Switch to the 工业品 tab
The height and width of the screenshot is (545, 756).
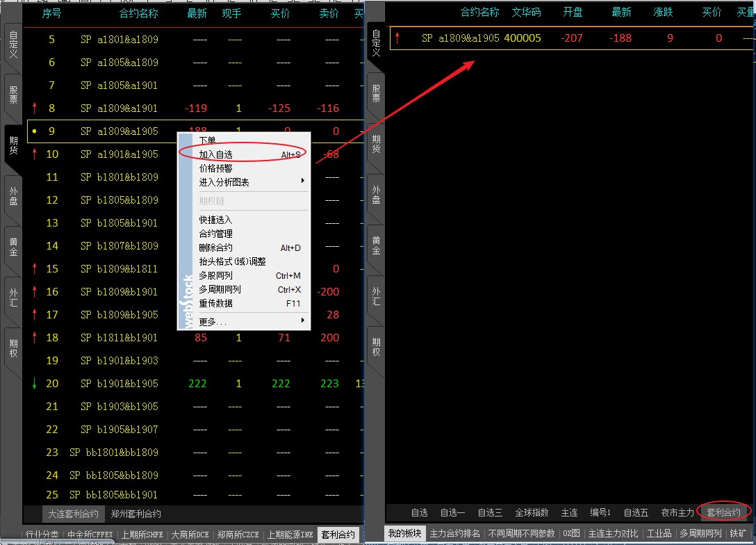(x=659, y=533)
